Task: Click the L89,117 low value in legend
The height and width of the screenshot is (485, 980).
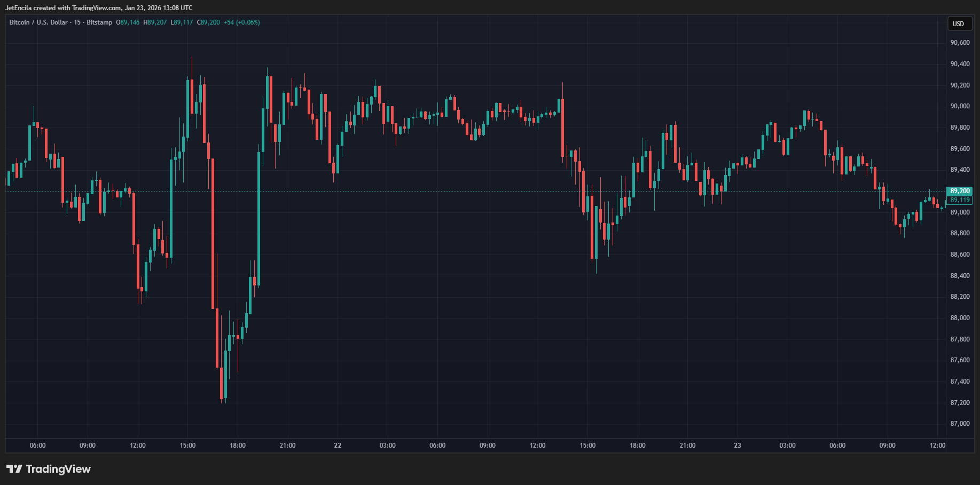Action: pyautogui.click(x=182, y=22)
